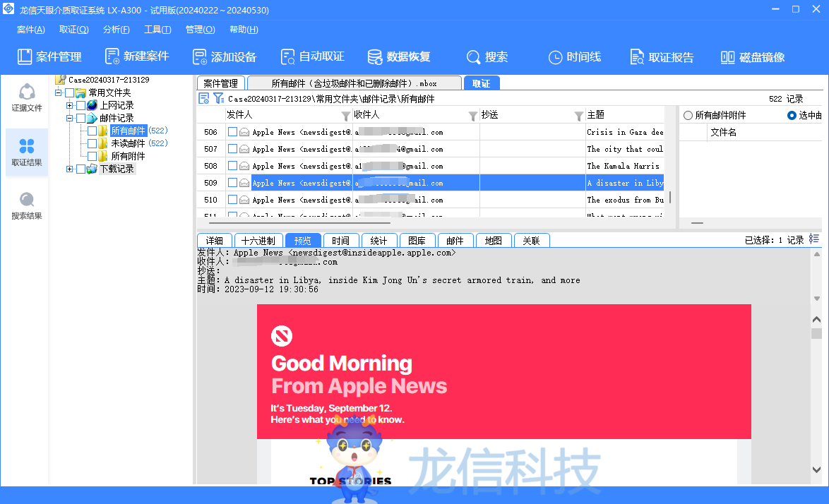The image size is (829, 504).
Task: Open the 磁盘镜像 disk image tool
Action: (x=752, y=57)
